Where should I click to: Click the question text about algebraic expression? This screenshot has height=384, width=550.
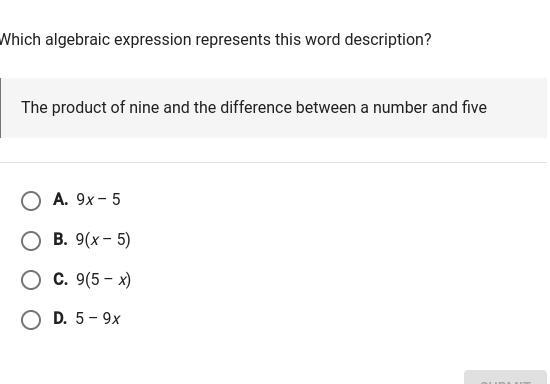[x=215, y=40]
